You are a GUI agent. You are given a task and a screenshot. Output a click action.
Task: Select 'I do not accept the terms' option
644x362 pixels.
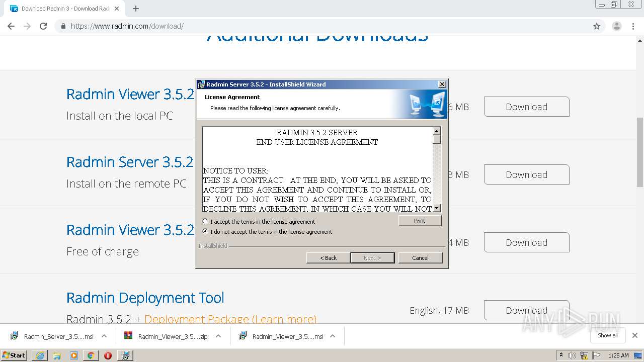pos(205,232)
